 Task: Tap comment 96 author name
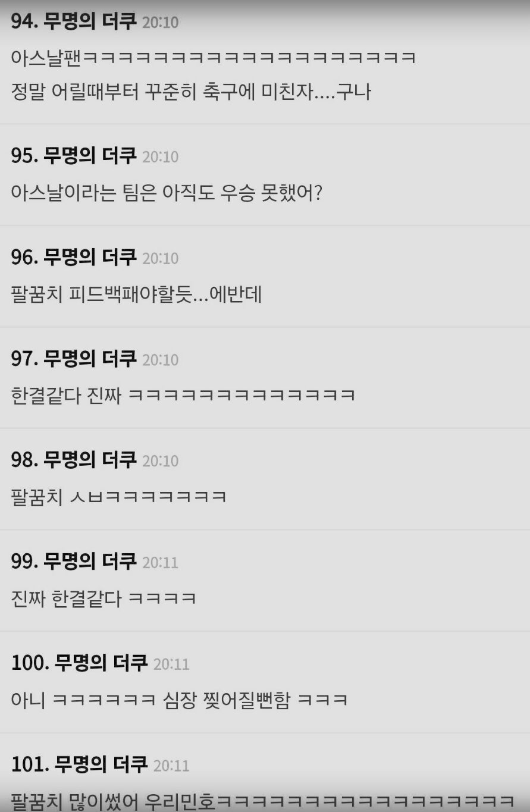click(90, 257)
